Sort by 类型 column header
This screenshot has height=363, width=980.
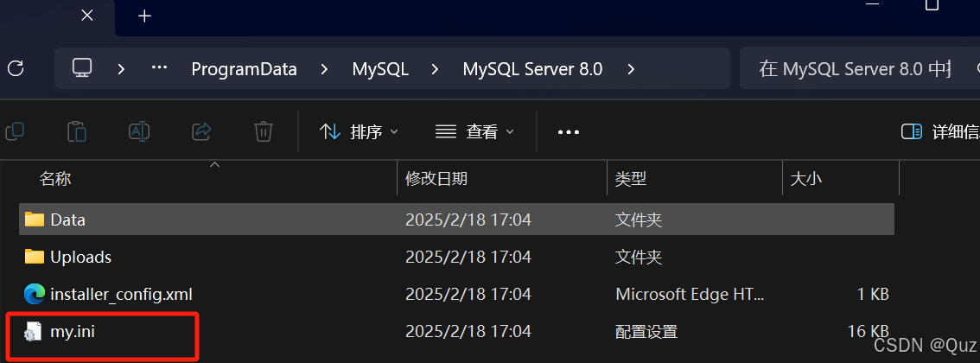click(x=630, y=179)
